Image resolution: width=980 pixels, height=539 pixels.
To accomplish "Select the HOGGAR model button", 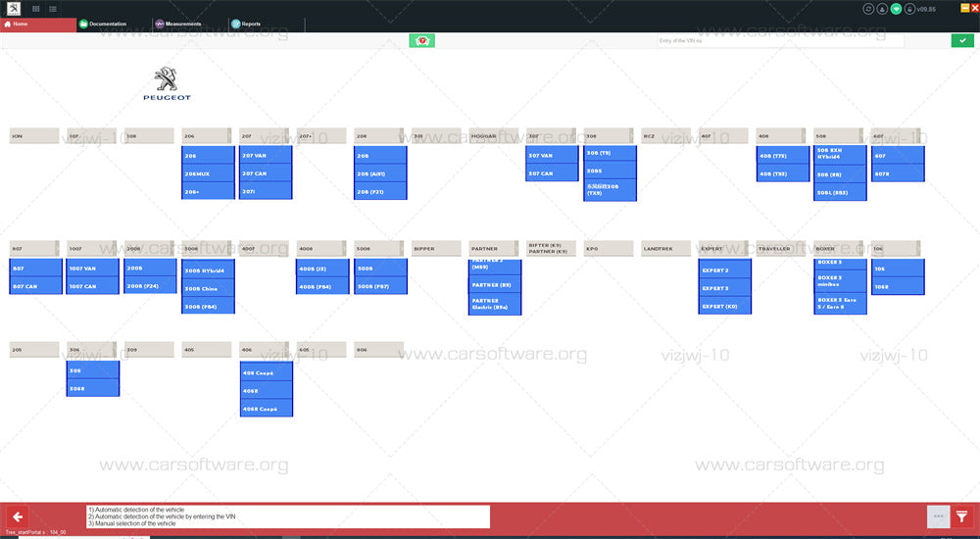I will [x=494, y=135].
